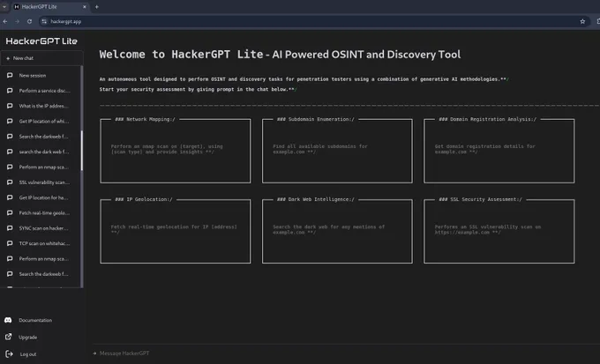Close the HackerGPT Lite tab
Screen dimensions: 600x364
tap(85, 6)
